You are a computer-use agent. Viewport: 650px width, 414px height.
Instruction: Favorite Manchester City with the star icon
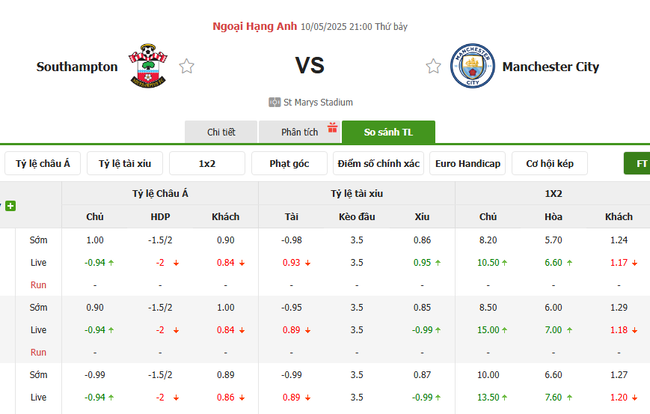[x=433, y=67]
